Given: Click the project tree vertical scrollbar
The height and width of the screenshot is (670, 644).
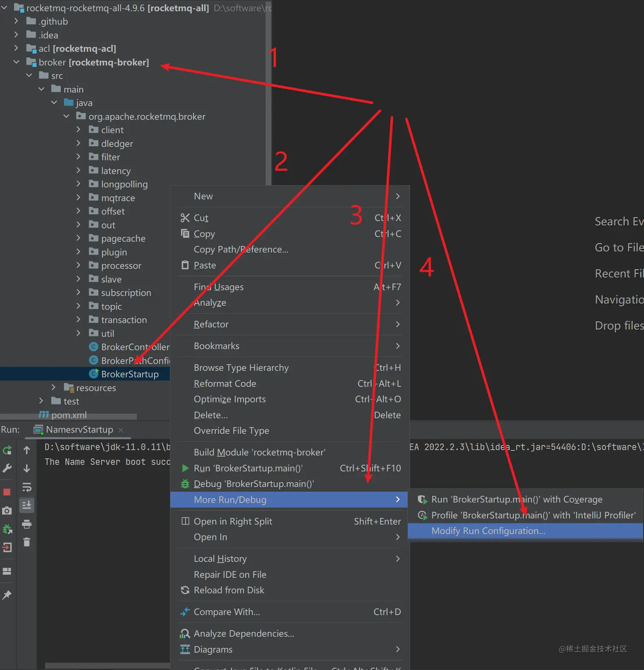Looking at the screenshot, I should coord(268,92).
